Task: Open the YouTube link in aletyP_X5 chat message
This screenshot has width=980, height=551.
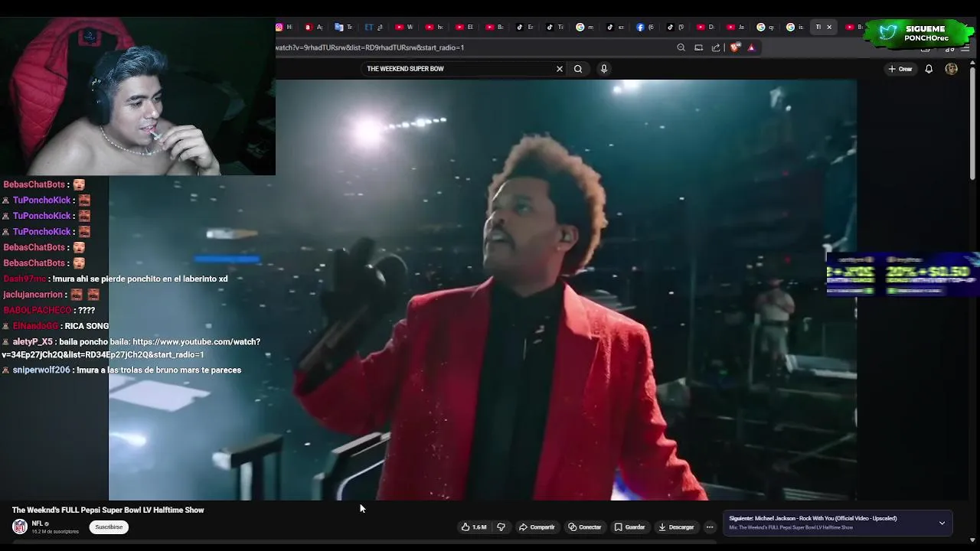Action: pyautogui.click(x=131, y=348)
